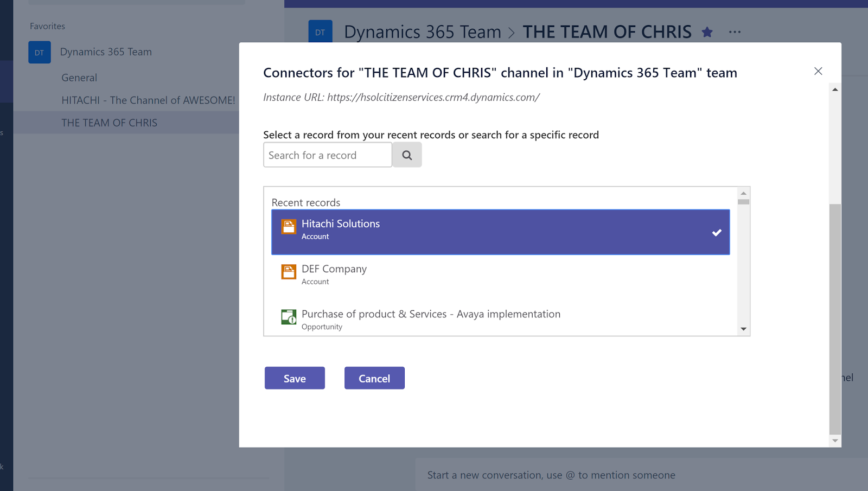Viewport: 868px width, 491px height.
Task: Select the Hitachi Solutions account record
Action: [x=500, y=232]
